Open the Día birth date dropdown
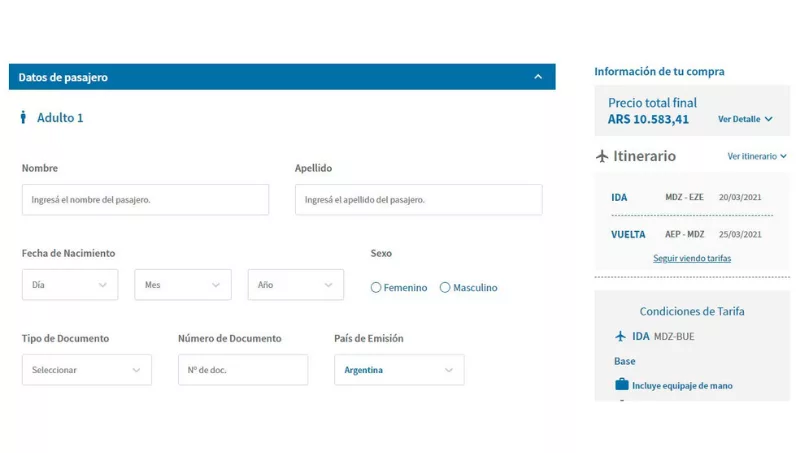This screenshot has height=453, width=800. point(70,285)
